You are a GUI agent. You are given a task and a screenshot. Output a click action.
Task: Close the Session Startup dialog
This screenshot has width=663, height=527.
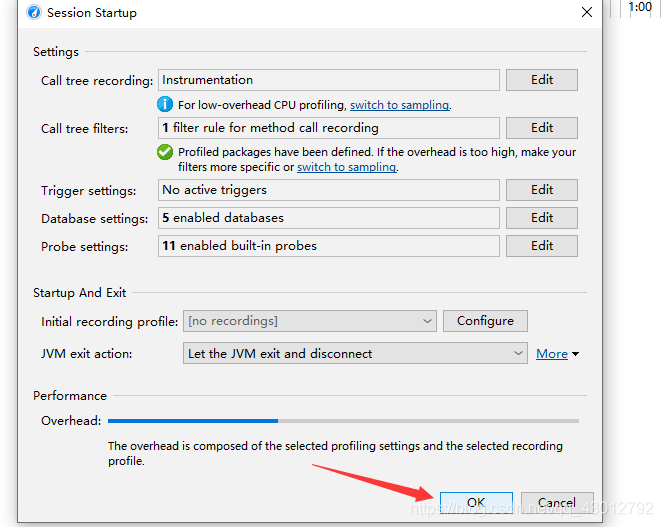pos(585,13)
